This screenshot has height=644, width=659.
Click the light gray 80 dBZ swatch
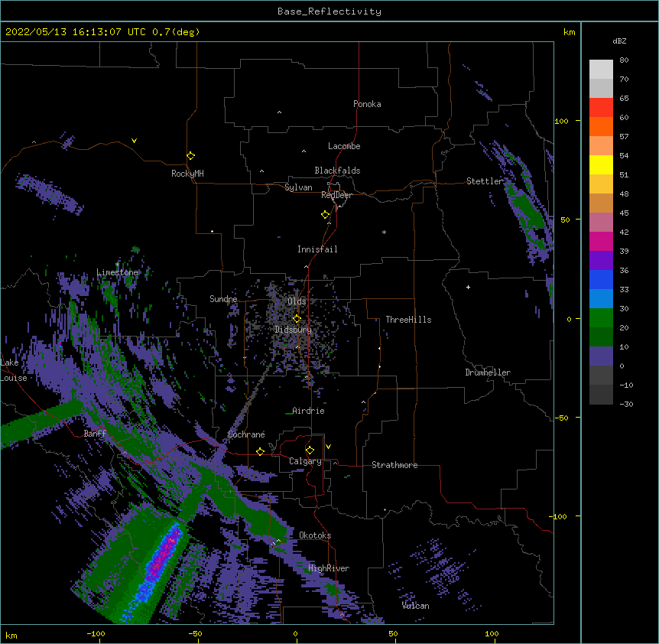click(x=601, y=69)
